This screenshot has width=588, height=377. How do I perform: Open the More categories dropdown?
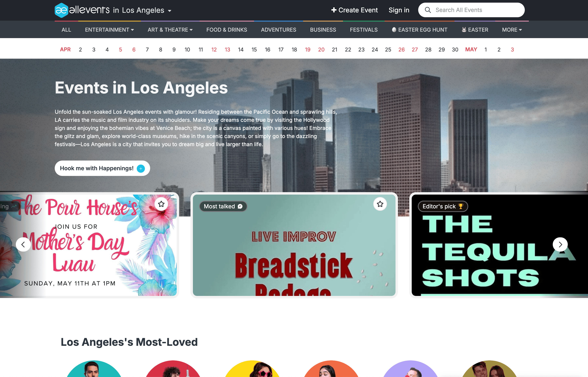point(512,30)
